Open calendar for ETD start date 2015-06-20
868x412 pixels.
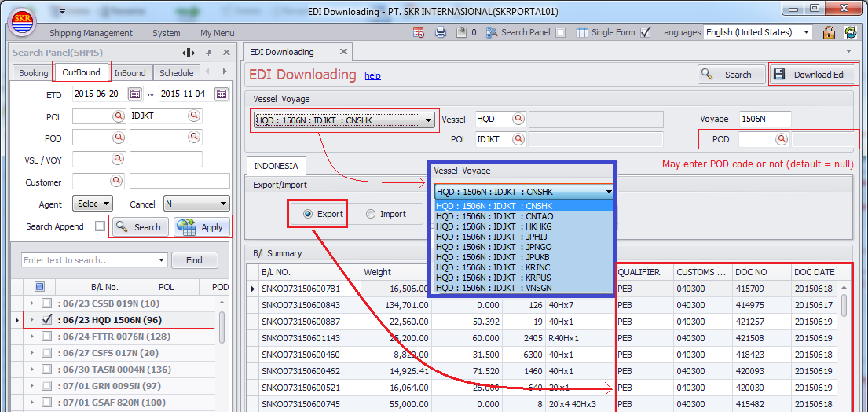tap(135, 94)
